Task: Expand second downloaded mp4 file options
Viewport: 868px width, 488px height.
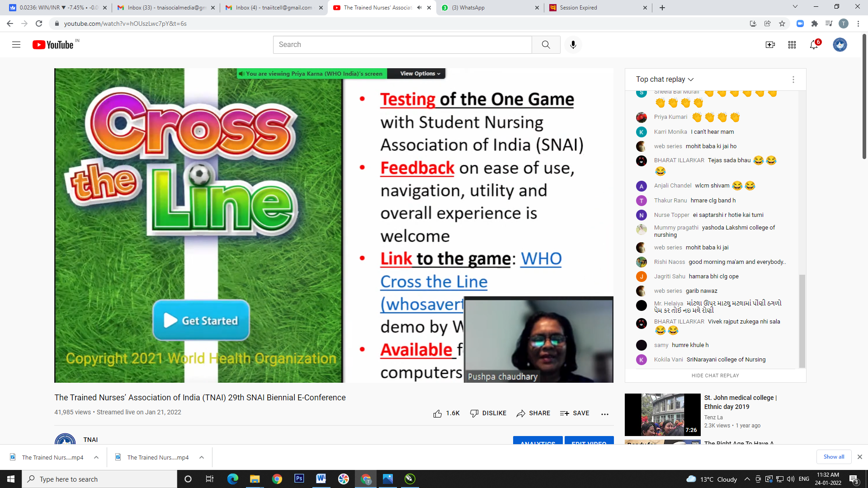Action: [202, 457]
